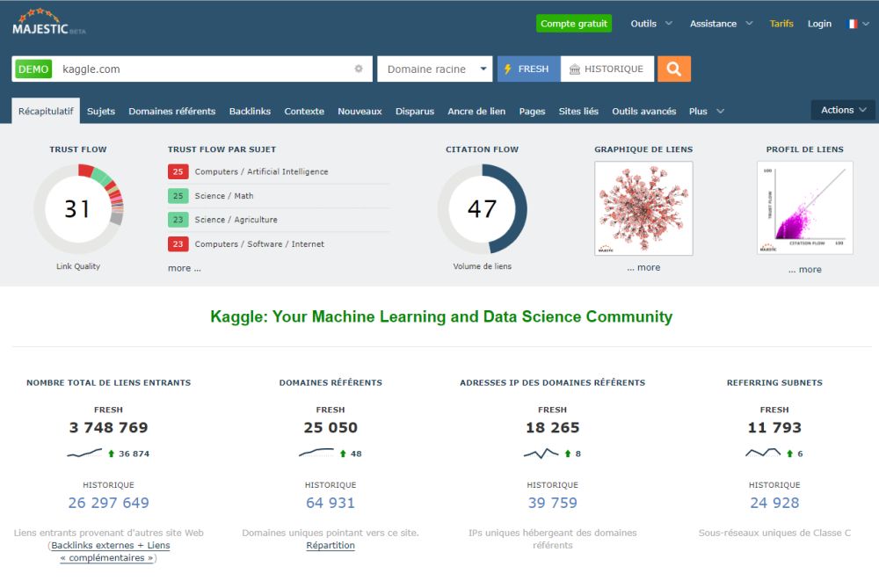
Task: Click the lightning bolt Fresh icon
Action: point(508,69)
